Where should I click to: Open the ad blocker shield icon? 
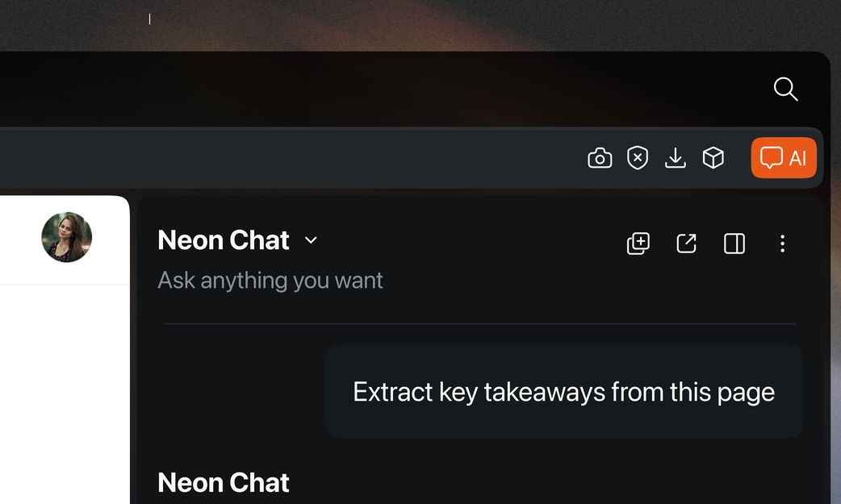[638, 158]
